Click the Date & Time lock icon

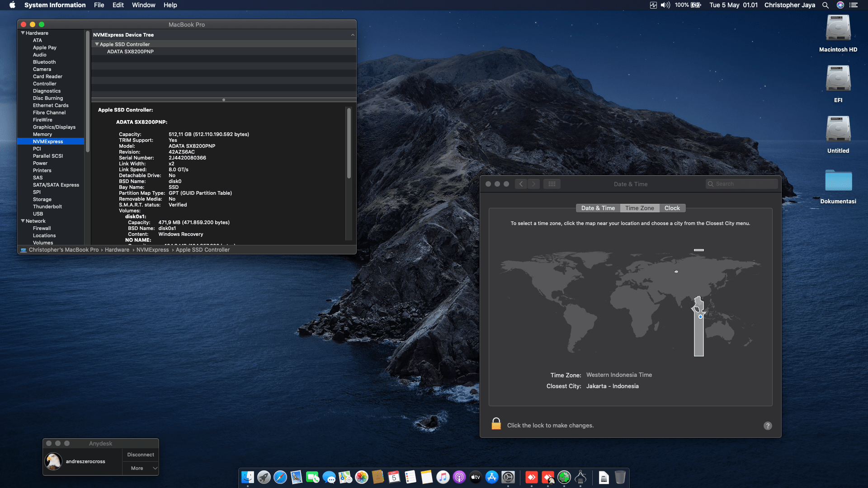(496, 424)
